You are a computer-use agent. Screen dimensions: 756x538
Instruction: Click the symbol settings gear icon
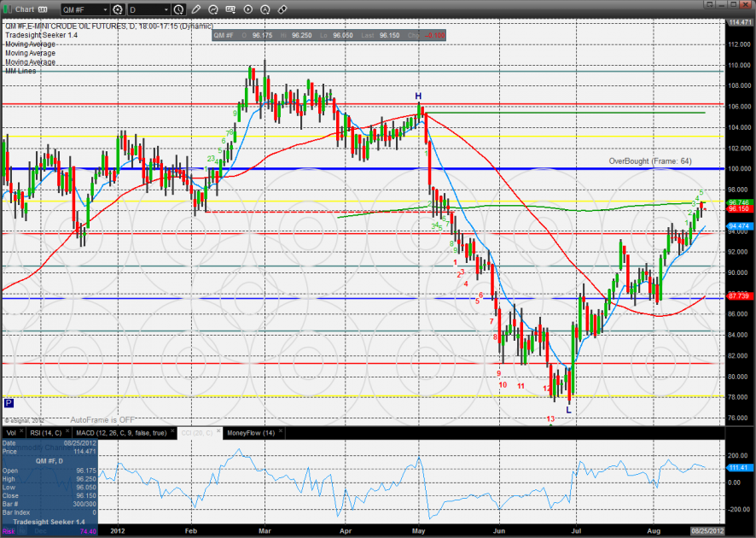click(x=117, y=9)
